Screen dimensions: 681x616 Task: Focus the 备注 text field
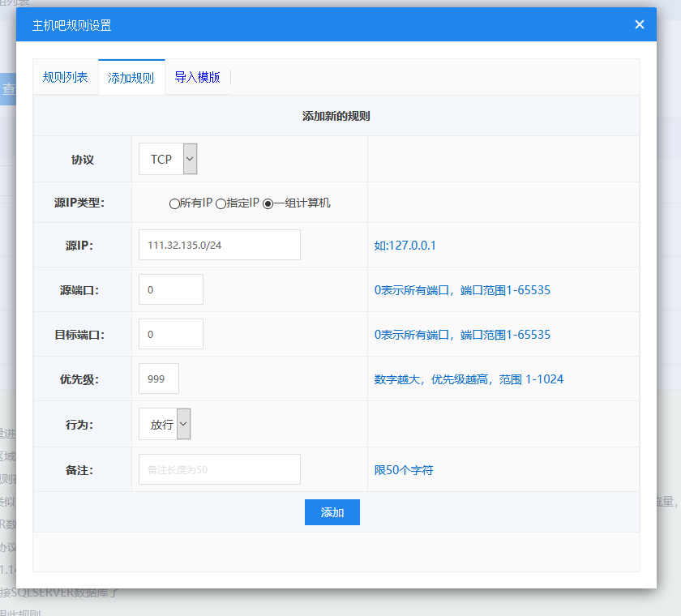click(x=220, y=469)
